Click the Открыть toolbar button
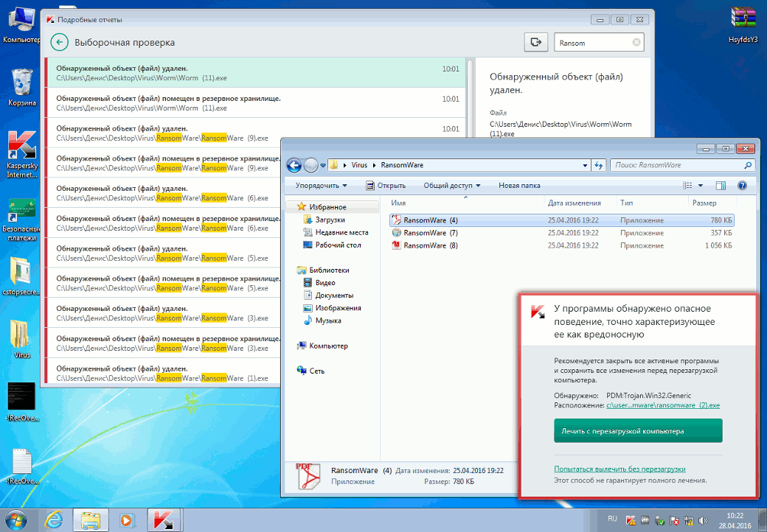The image size is (767, 532). pos(386,186)
